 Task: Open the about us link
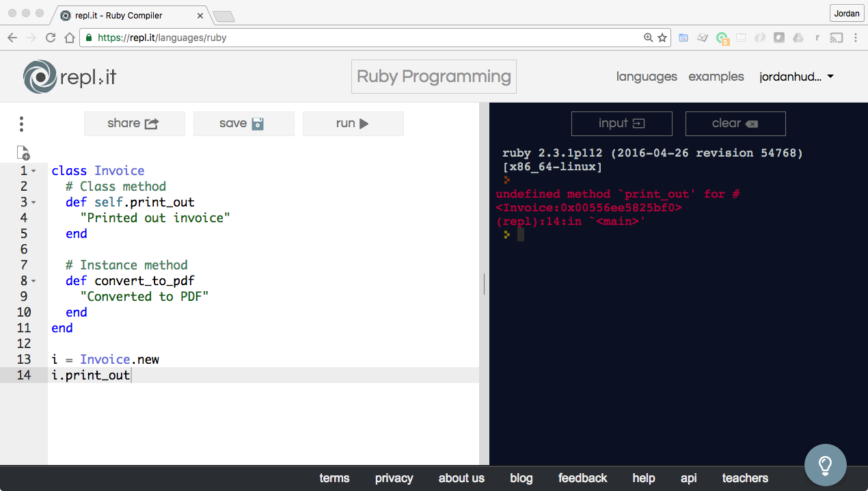[461, 478]
